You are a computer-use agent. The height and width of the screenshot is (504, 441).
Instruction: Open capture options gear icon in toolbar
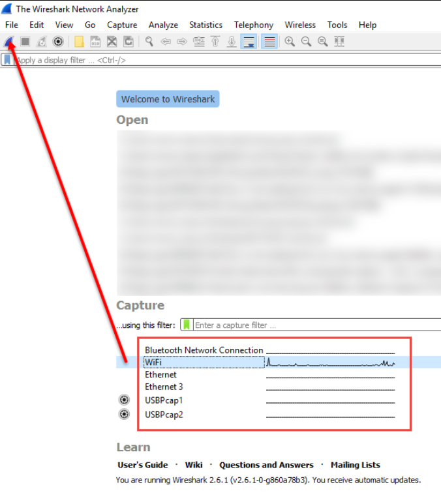58,42
